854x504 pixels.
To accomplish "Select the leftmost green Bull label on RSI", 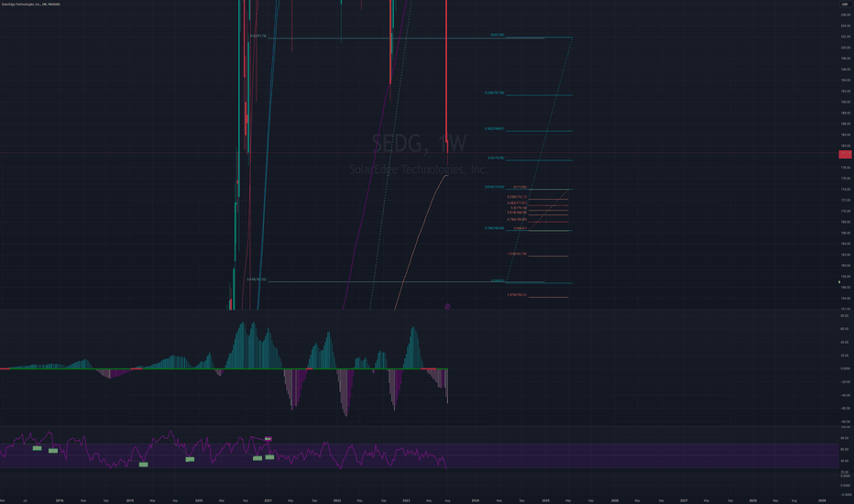I will (37, 448).
